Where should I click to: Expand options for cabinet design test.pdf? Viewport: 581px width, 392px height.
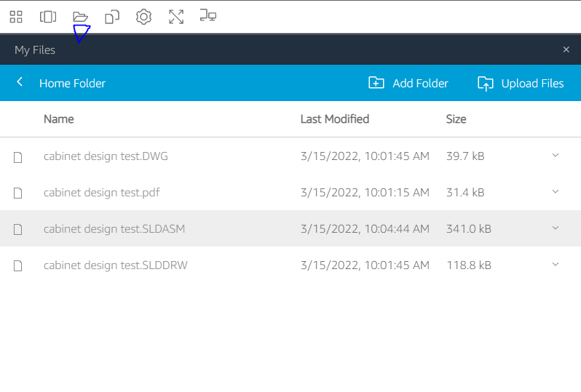pyautogui.click(x=555, y=192)
